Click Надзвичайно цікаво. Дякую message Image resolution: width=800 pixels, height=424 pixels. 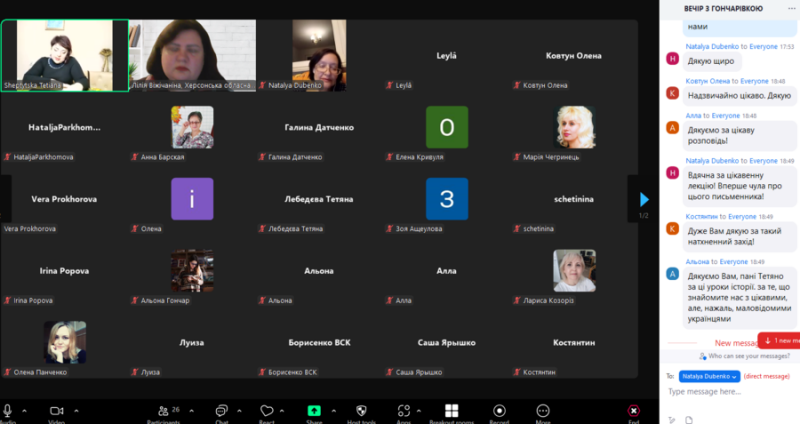[739, 95]
